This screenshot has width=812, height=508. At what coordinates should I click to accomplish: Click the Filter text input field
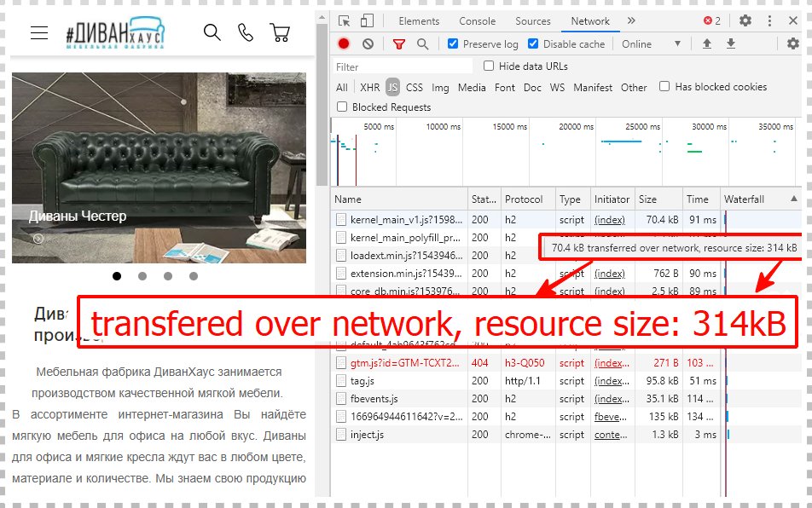tap(403, 66)
